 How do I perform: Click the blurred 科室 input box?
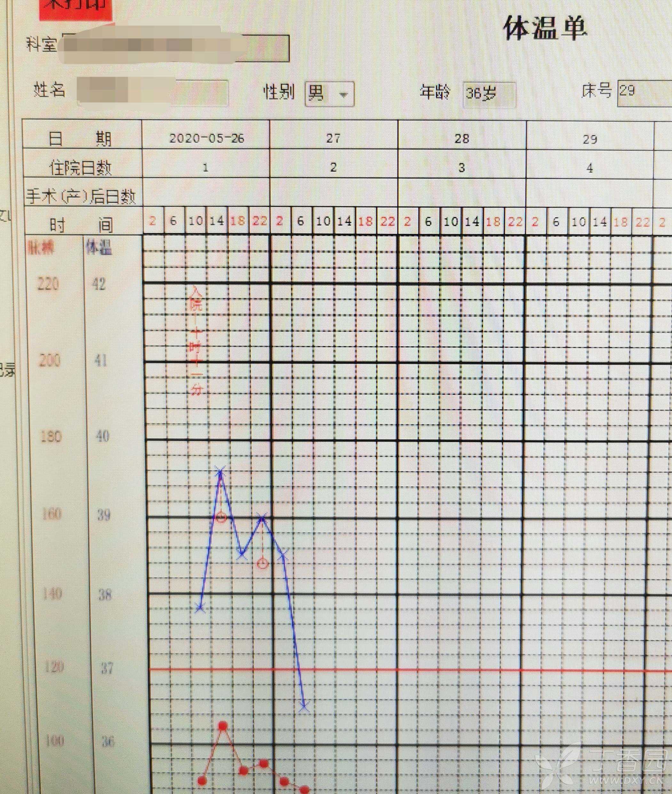(175, 48)
